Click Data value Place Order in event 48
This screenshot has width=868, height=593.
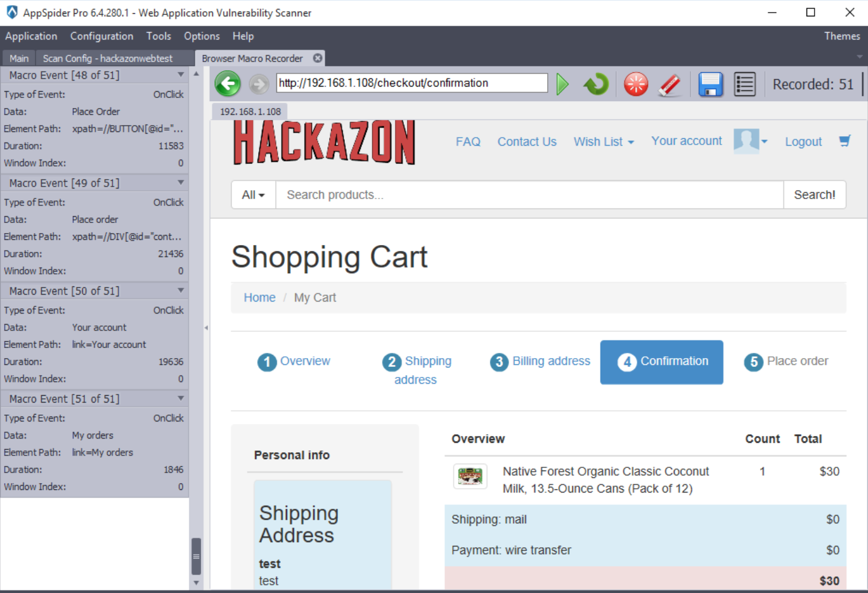tap(95, 111)
